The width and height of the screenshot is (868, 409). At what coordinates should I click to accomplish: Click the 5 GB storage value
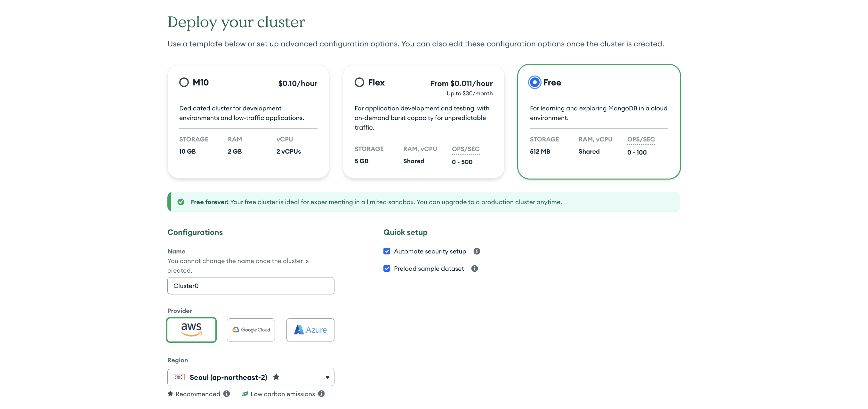[361, 161]
